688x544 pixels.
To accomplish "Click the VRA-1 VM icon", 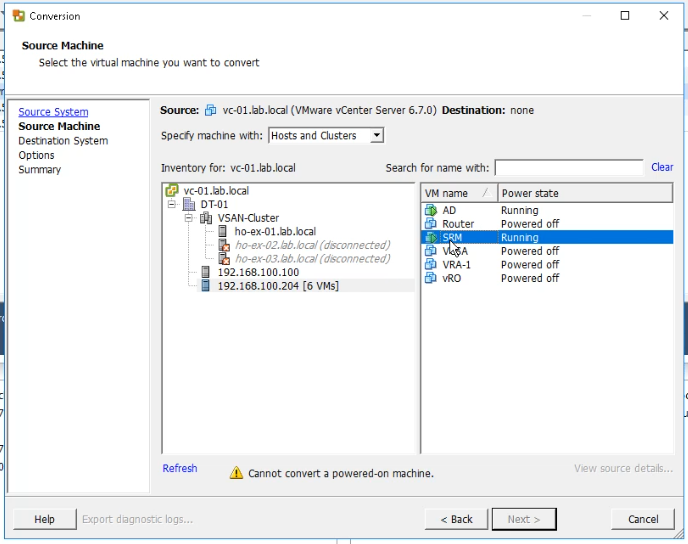I will 431,265.
